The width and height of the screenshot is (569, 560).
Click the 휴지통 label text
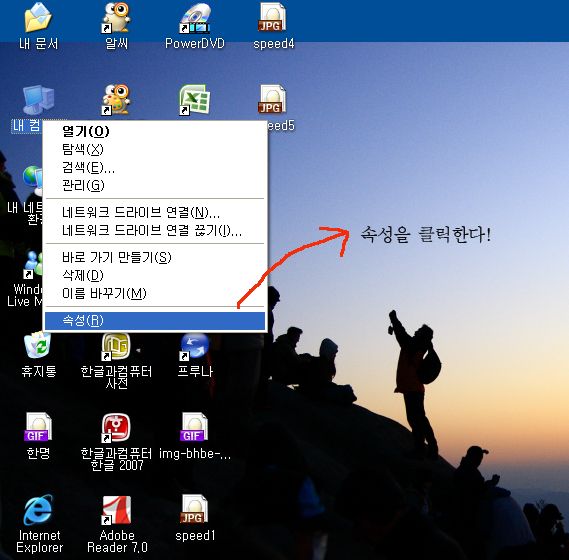click(38, 371)
